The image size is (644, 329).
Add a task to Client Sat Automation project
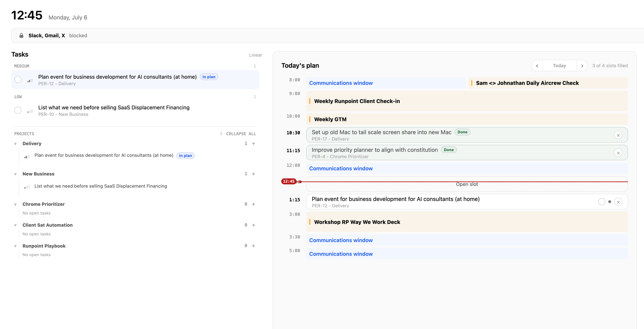[x=253, y=225]
